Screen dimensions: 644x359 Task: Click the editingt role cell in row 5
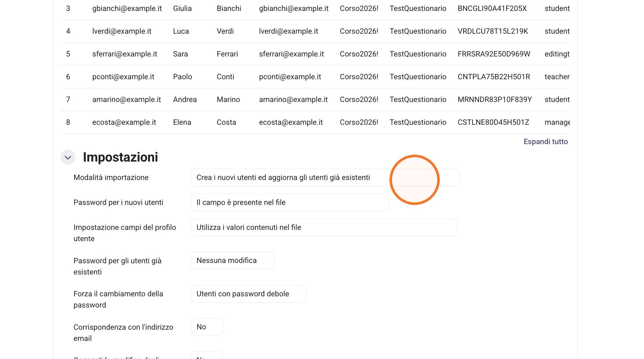[x=557, y=54]
